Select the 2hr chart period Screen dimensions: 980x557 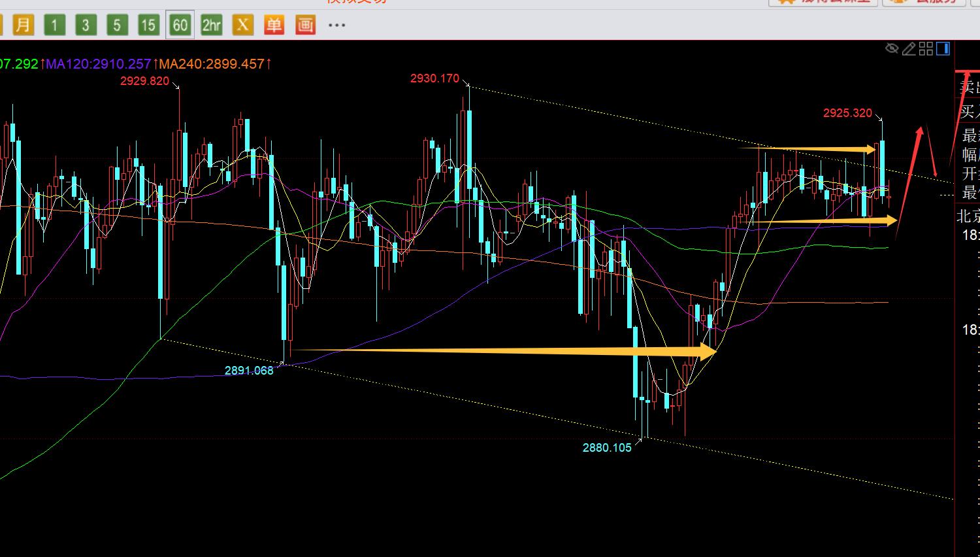[211, 25]
